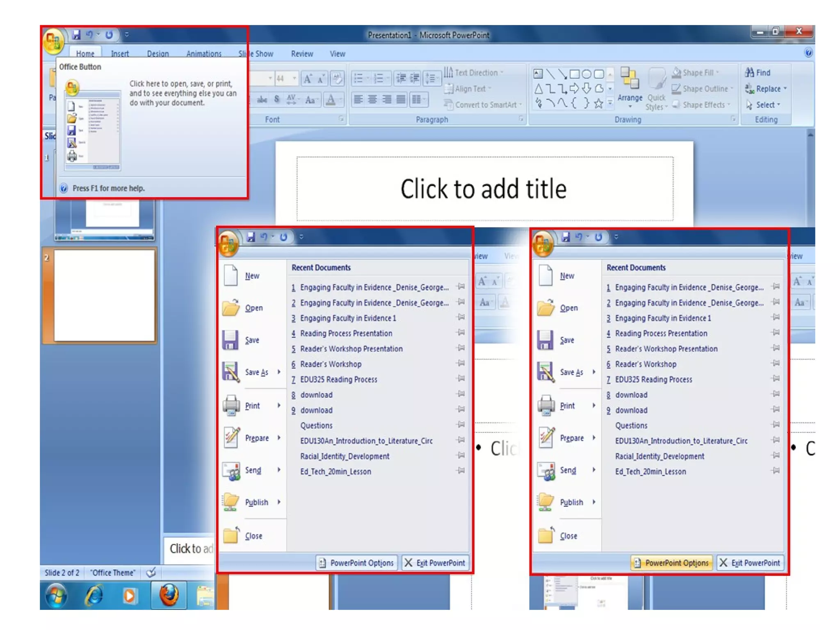Click Exit PowerPoint in left menu

436,563
